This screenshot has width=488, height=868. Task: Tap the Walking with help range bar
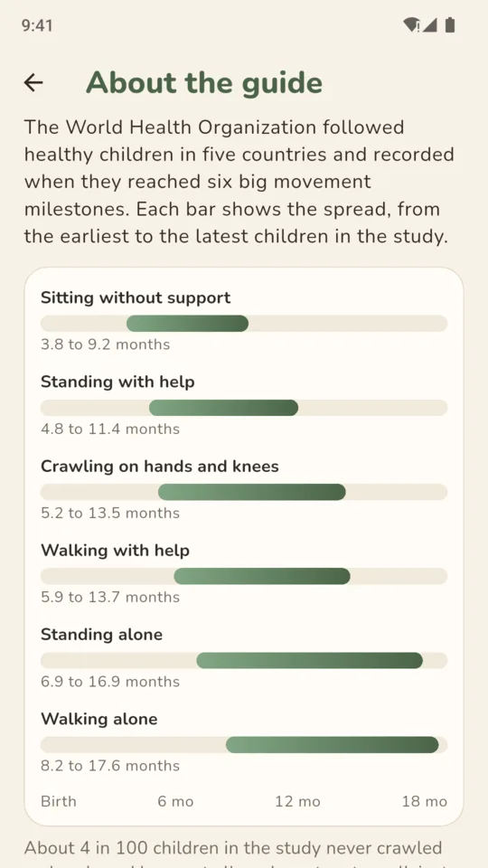(244, 576)
